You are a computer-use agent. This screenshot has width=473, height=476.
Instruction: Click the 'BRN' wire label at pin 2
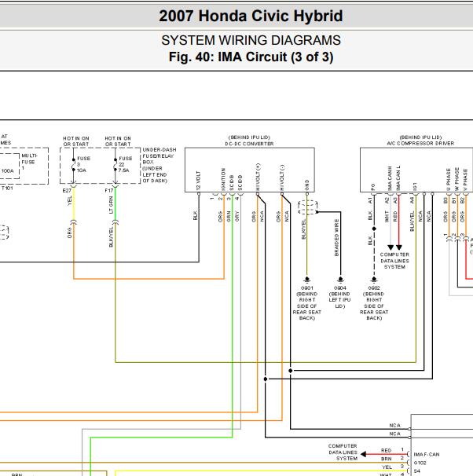click(386, 459)
